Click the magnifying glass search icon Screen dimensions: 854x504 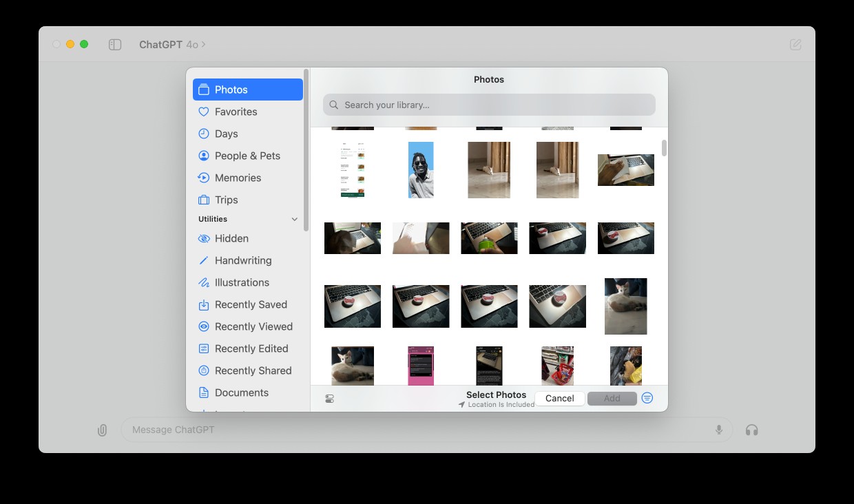point(334,105)
